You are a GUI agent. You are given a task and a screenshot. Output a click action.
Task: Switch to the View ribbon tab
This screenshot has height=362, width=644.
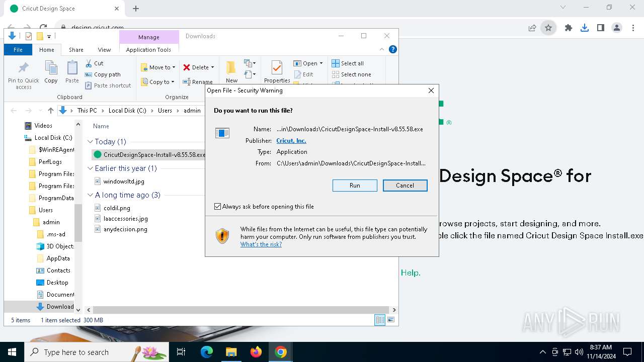pyautogui.click(x=104, y=50)
